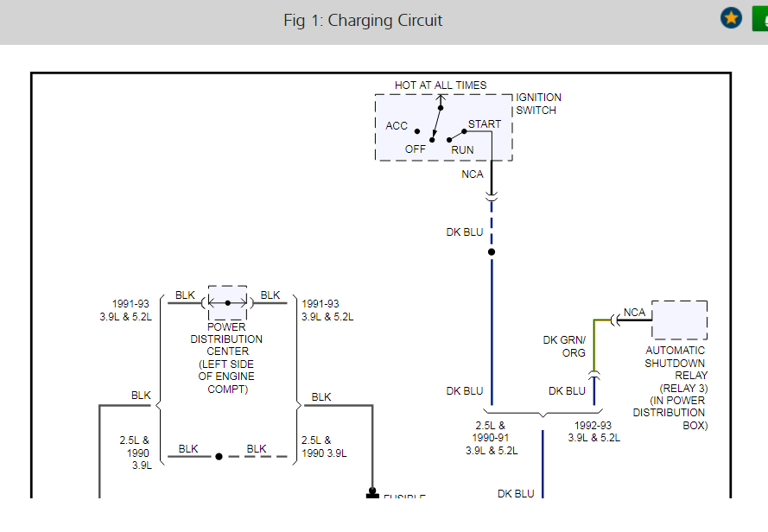Click the '1992-93 3.9L & 5.2L' label
Image resolution: width=768 pixels, height=532 pixels.
tap(593, 432)
